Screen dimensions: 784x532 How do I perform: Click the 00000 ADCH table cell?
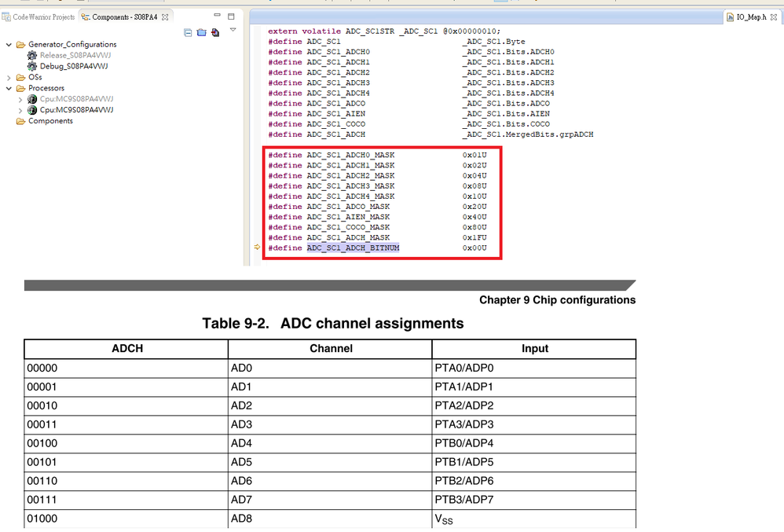[x=126, y=368]
